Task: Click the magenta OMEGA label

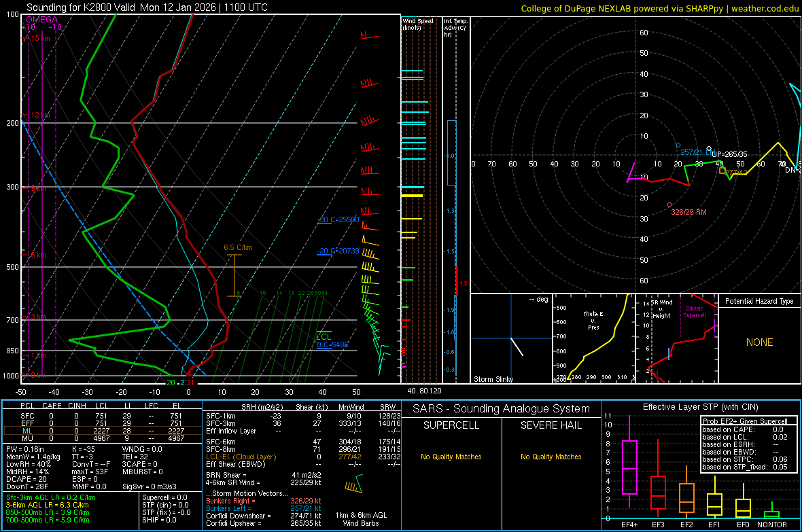Action: click(41, 20)
